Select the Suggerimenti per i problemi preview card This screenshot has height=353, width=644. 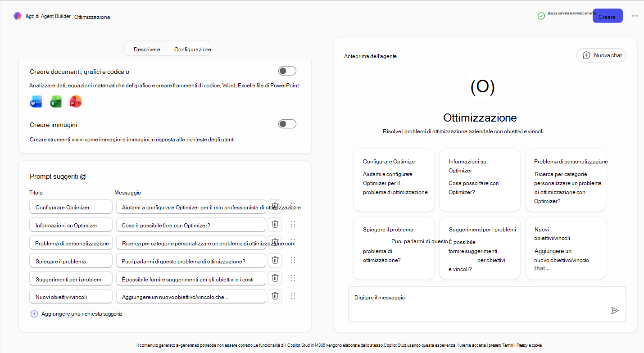[x=480, y=248]
